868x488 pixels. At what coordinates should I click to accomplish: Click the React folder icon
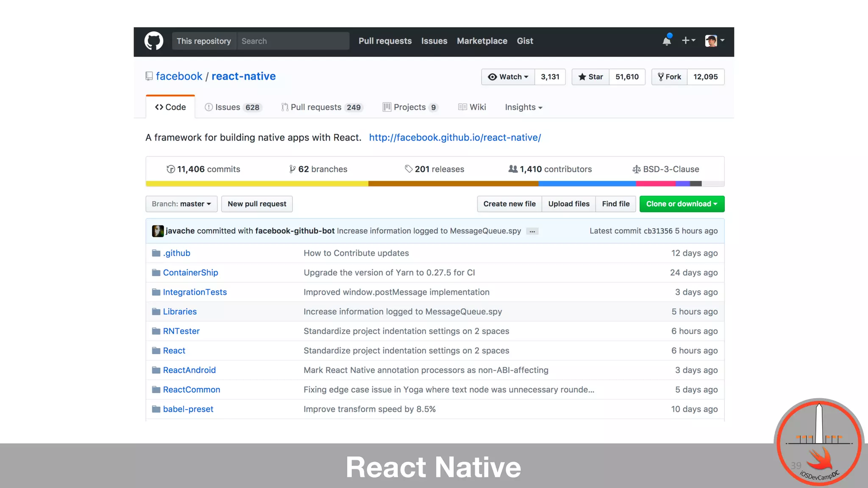156,351
